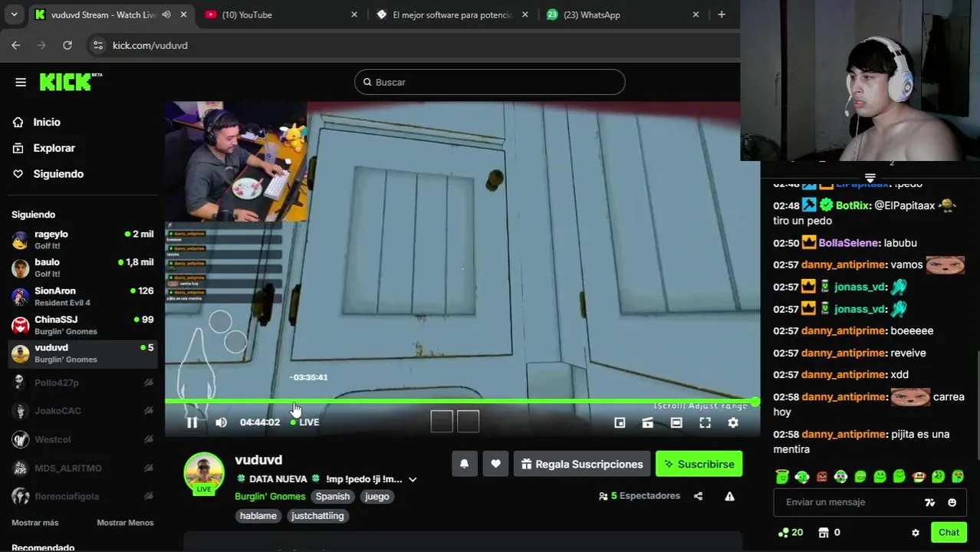Collapse list with Mostrar Menos
The height and width of the screenshot is (552, 980).
(x=125, y=523)
